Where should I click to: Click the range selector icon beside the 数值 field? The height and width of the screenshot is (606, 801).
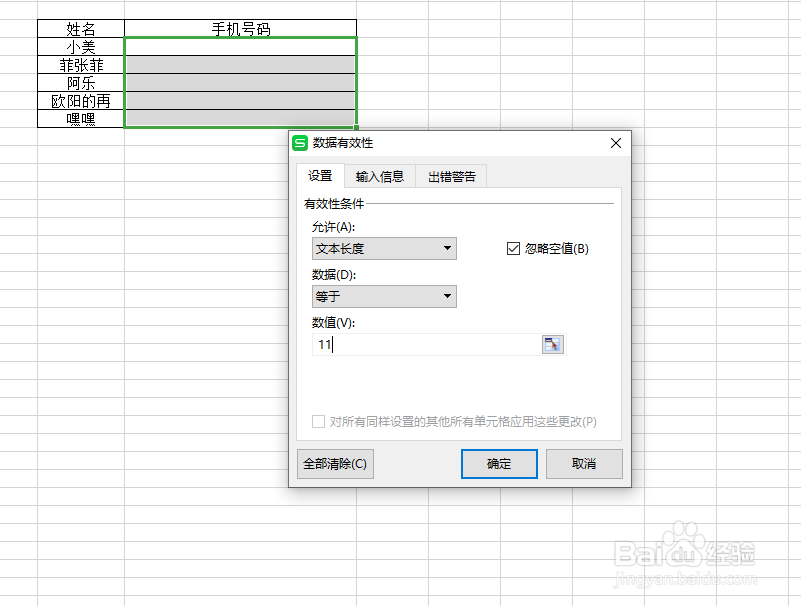coord(553,343)
